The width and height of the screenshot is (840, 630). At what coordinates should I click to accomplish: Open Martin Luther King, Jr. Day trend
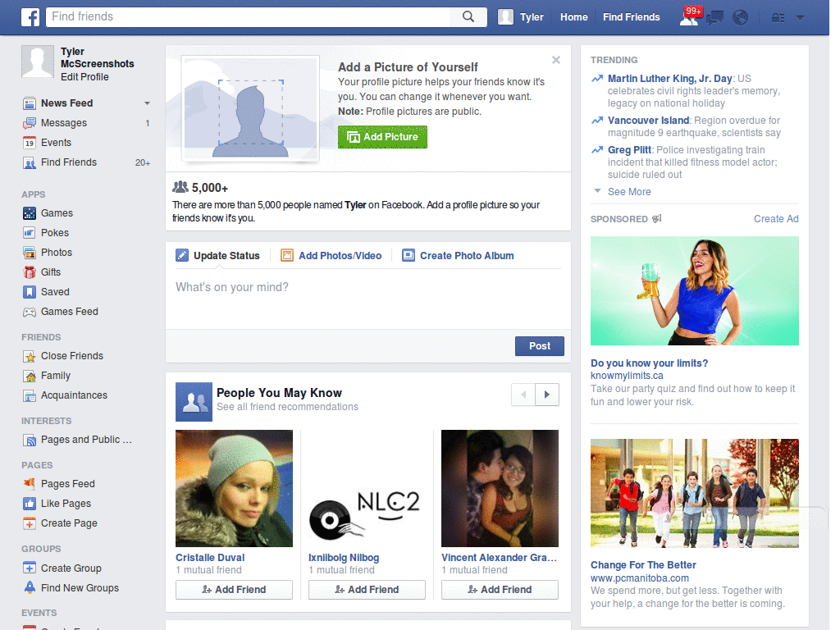pyautogui.click(x=669, y=79)
